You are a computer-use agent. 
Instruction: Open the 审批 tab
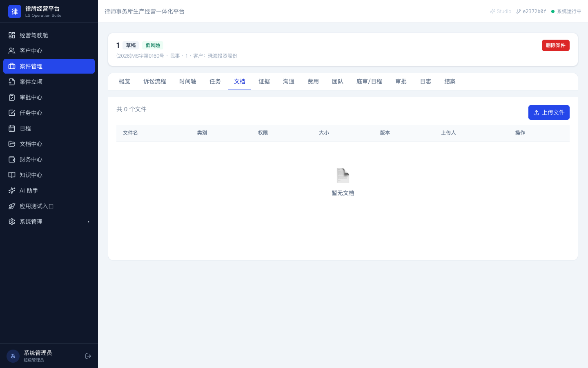(401, 82)
